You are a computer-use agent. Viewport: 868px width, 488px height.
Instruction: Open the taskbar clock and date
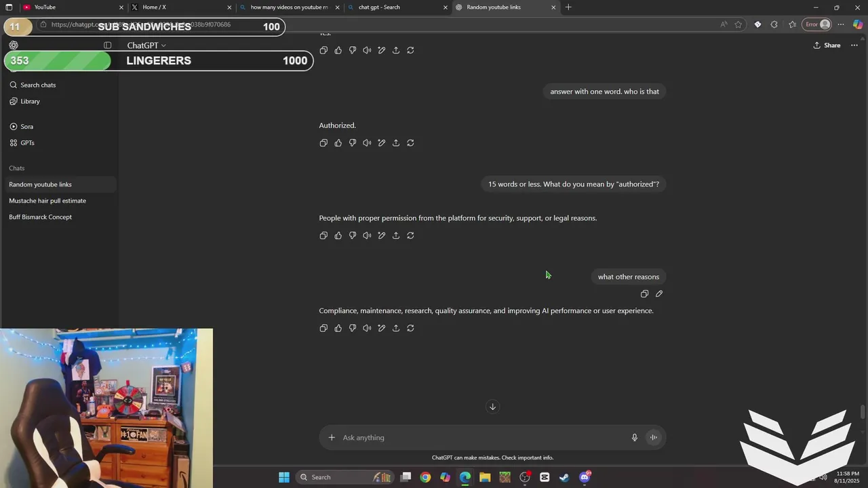848,477
